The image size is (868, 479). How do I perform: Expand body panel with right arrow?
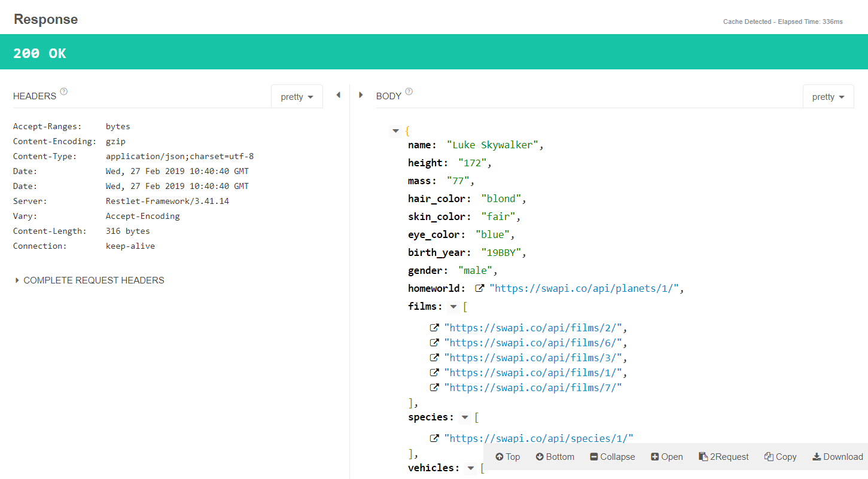pyautogui.click(x=361, y=95)
